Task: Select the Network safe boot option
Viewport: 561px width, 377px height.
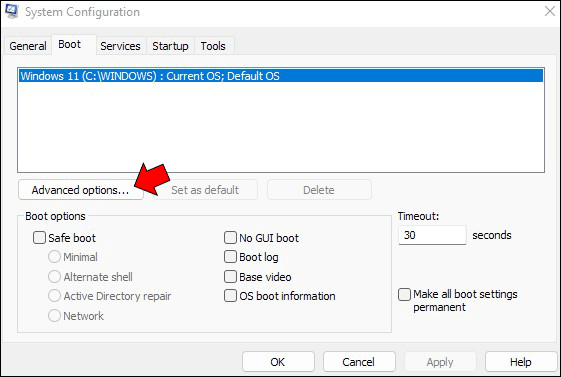Action: point(54,315)
